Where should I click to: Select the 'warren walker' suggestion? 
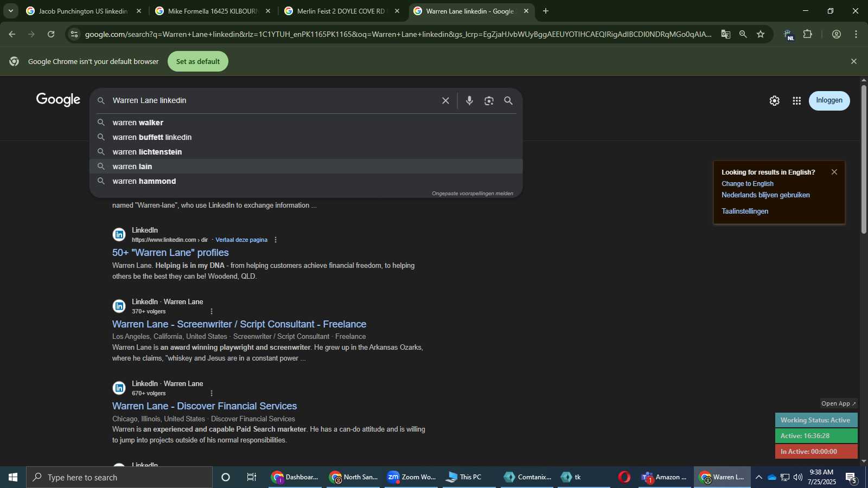(x=306, y=123)
